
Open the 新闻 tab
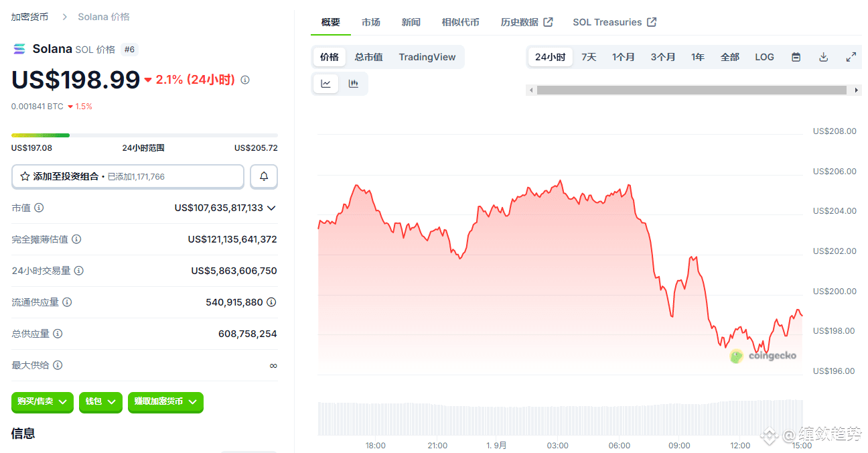coord(411,22)
